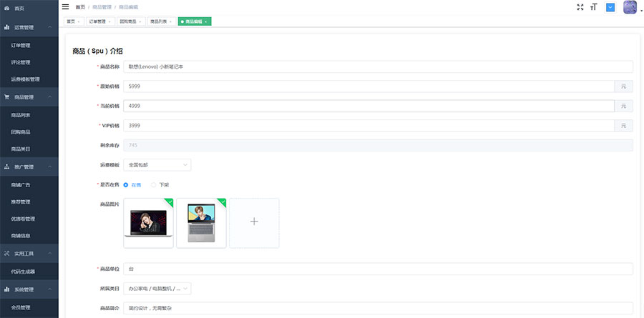Focus the 商品简介 input field

pyautogui.click(x=378, y=308)
